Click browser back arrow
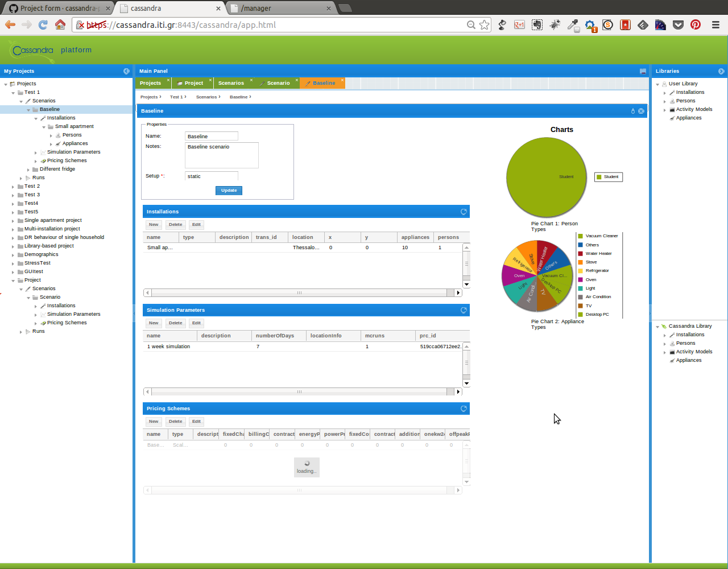Screen dimensions: 728x569 (10, 24)
